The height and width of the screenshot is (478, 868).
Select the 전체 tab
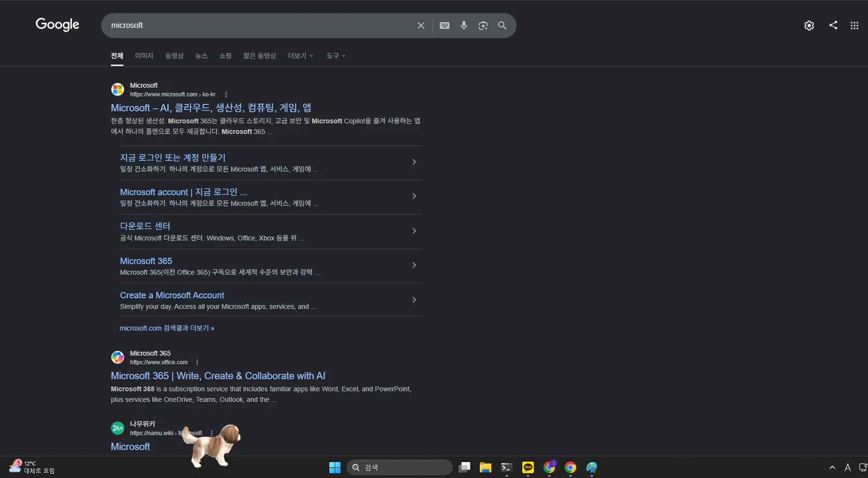click(117, 56)
